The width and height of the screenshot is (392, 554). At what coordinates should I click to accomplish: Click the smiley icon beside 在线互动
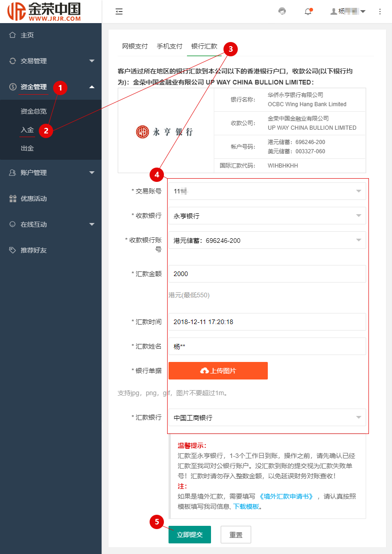coord(12,224)
